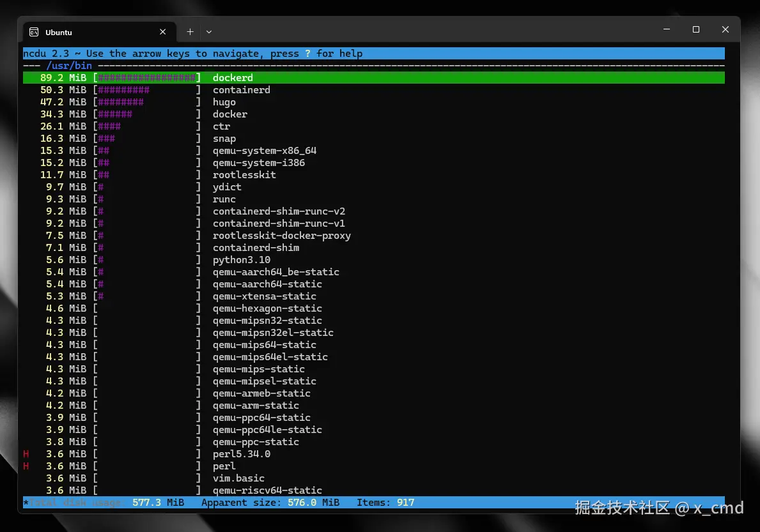Image resolution: width=760 pixels, height=532 pixels.
Task: Select the perl5.34.0 entry
Action: (374, 454)
